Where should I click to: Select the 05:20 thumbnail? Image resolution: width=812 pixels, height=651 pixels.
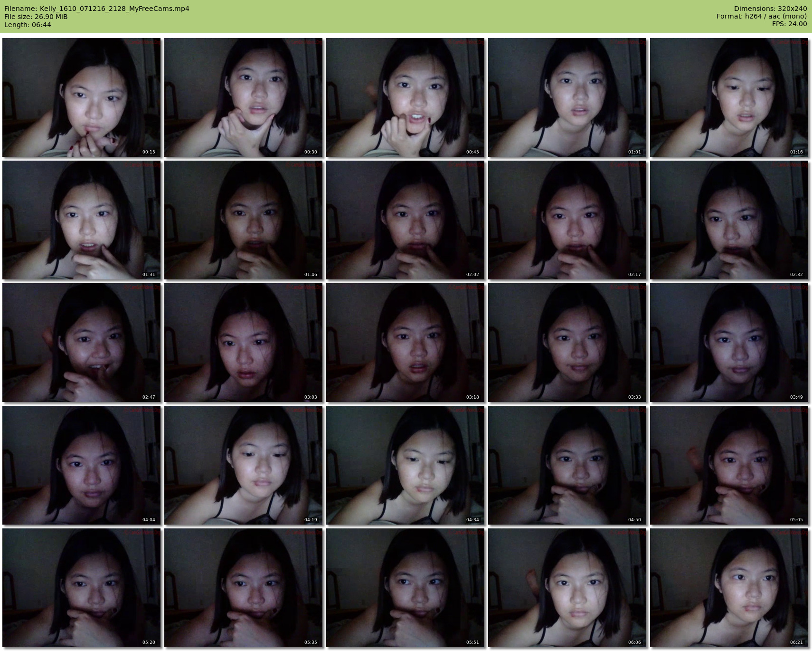[81, 588]
